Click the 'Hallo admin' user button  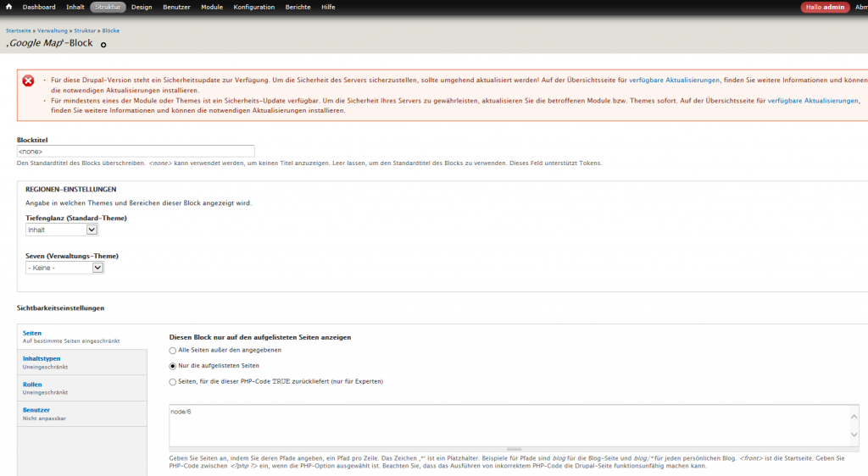point(824,7)
